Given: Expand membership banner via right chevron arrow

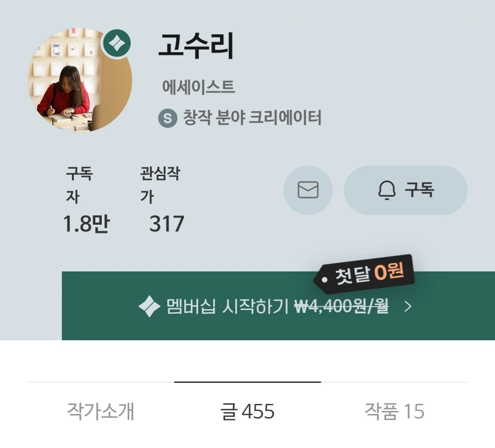Looking at the screenshot, I should coord(408,306).
